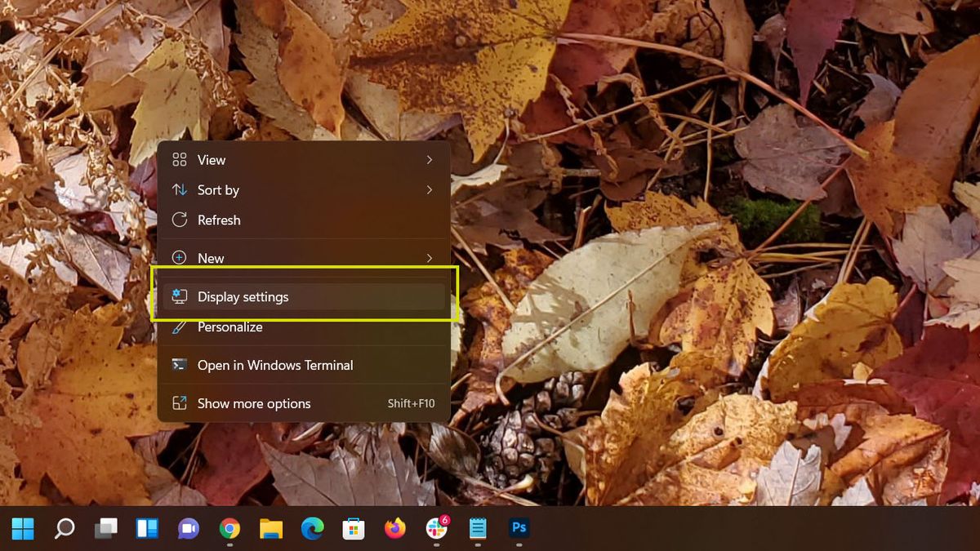
Task: Open Task View from taskbar
Action: pyautogui.click(x=106, y=529)
